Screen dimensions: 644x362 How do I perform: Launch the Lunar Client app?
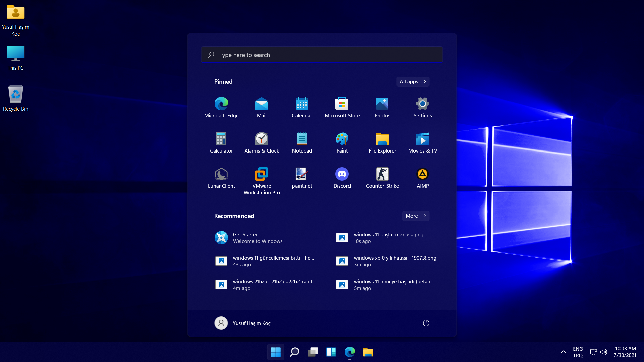[221, 178]
